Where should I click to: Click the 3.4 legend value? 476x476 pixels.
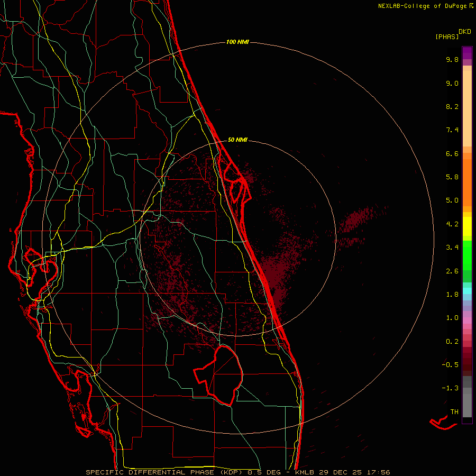(452, 248)
